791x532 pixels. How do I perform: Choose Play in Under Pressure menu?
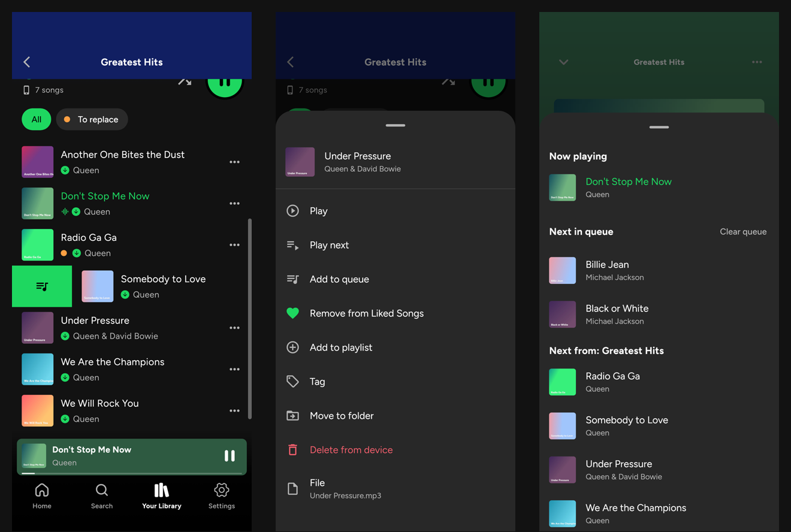[395, 211]
